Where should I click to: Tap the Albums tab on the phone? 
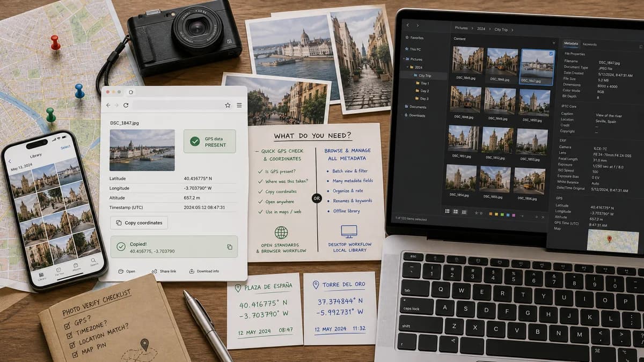77,268
